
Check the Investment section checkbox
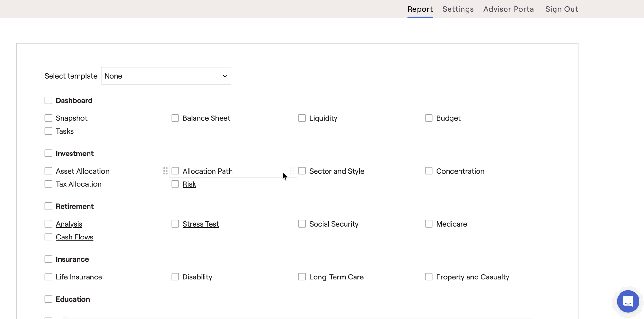pos(48,154)
